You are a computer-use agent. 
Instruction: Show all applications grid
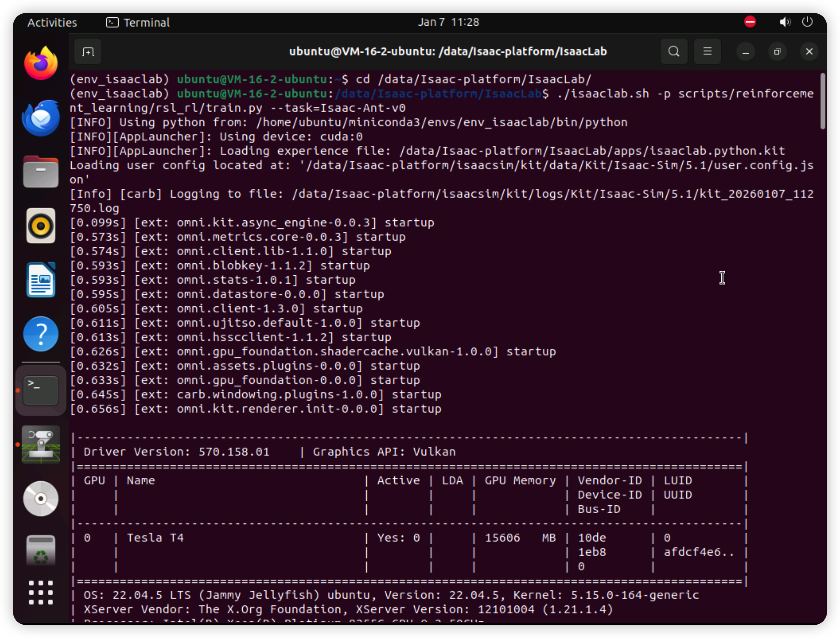point(41,592)
